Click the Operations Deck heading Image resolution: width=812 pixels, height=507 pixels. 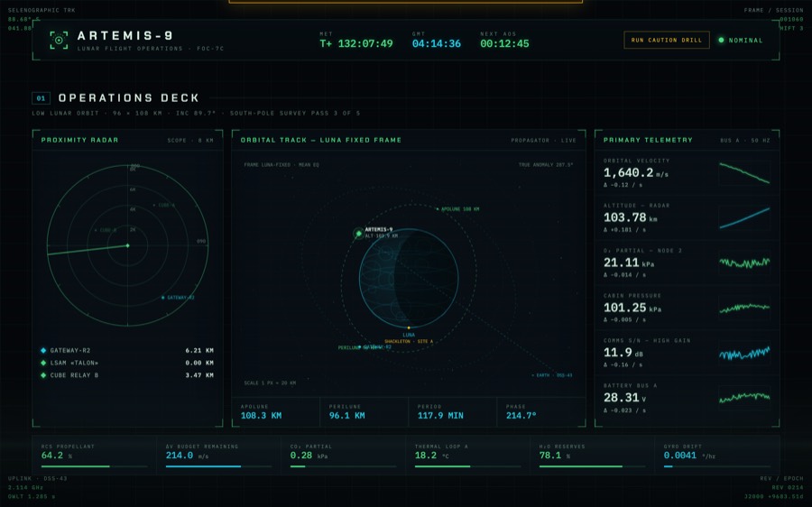click(x=129, y=97)
